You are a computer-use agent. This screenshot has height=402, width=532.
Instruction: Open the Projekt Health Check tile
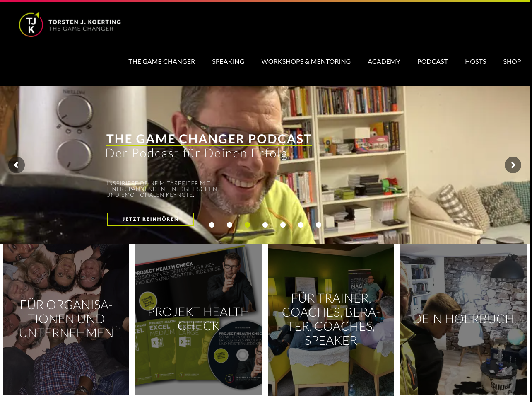199,319
